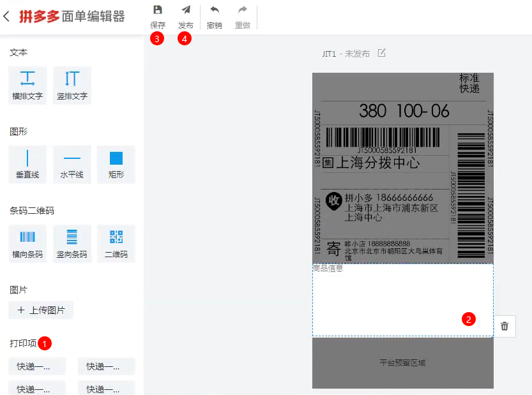This screenshot has height=395, width=532.
Task: Click the 上传图片 upload button
Action: [41, 310]
